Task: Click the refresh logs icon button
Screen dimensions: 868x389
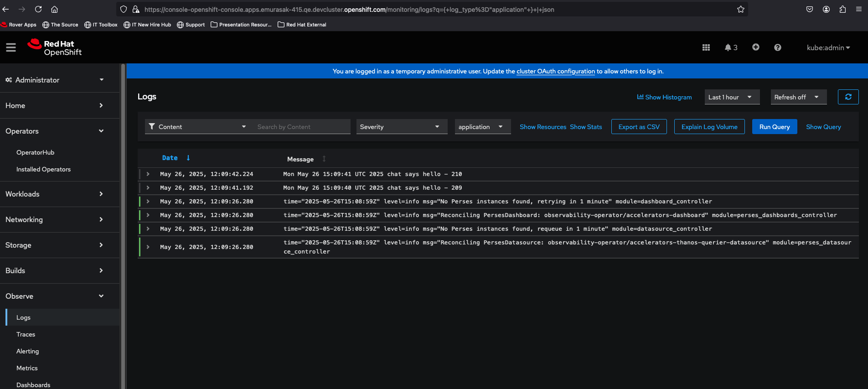Action: [848, 97]
